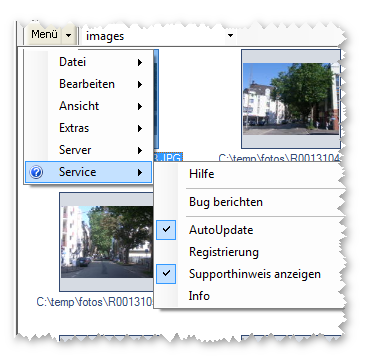Click the C:\temp\fotos file path label under the lower photo

pyautogui.click(x=95, y=302)
